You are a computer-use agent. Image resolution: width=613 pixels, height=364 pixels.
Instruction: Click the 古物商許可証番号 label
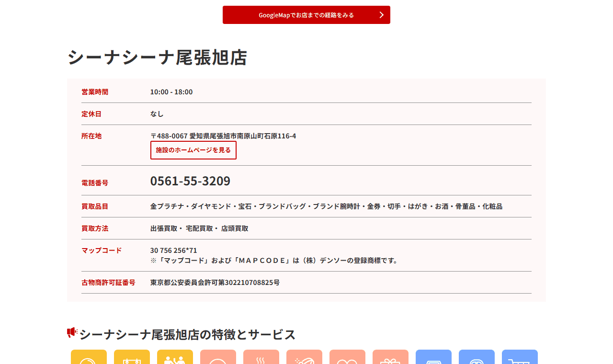tap(108, 283)
